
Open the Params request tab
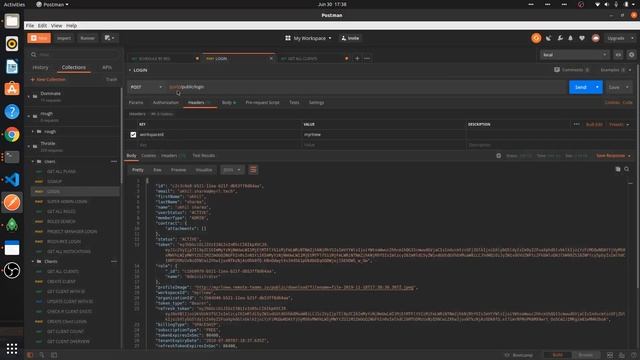[x=136, y=102]
